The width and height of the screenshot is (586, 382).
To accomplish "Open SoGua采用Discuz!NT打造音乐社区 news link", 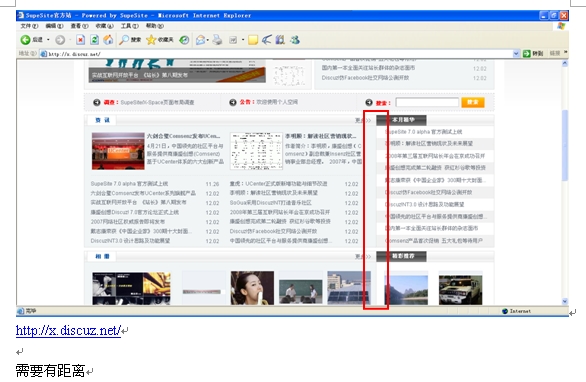I will (x=271, y=203).
